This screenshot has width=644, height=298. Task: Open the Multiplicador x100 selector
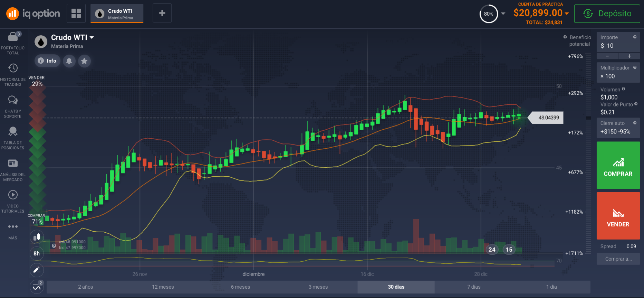(x=618, y=72)
